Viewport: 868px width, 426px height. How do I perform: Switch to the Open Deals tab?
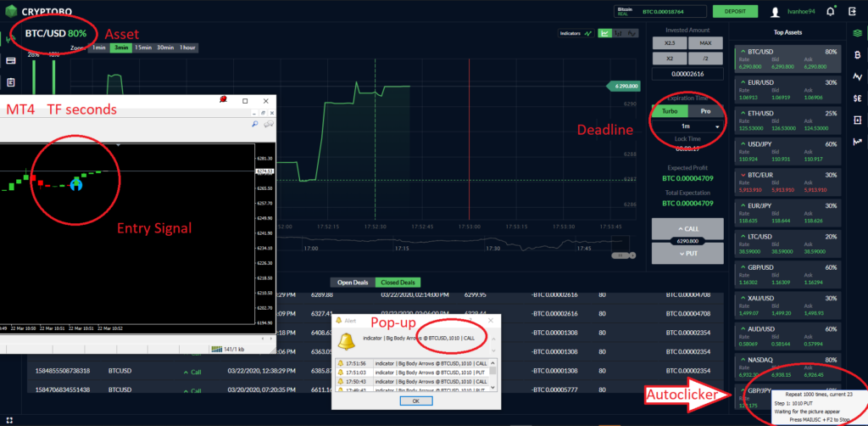click(x=352, y=283)
